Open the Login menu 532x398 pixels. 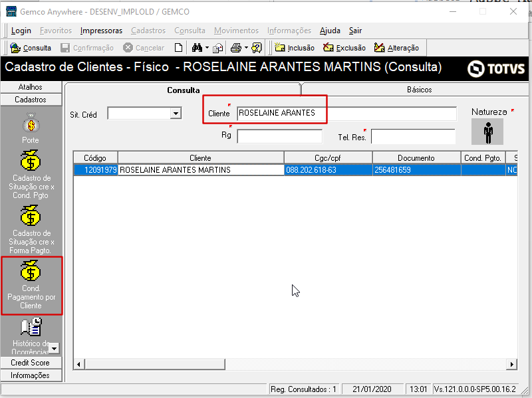[21, 31]
